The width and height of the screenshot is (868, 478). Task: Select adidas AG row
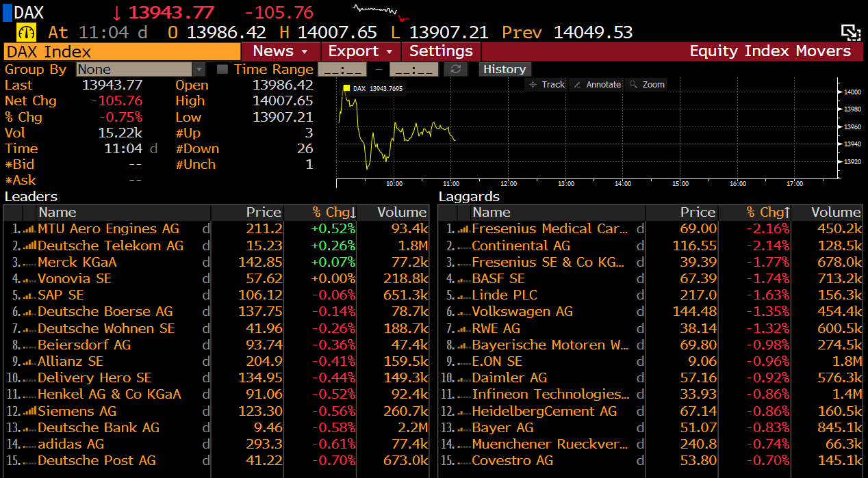tap(216, 444)
